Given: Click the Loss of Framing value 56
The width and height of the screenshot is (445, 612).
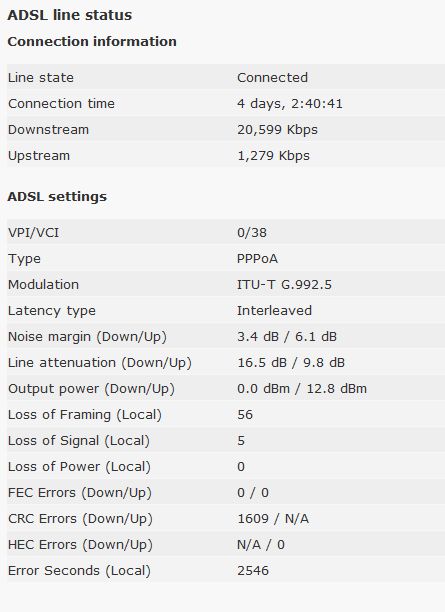Looking at the screenshot, I should (x=245, y=415).
